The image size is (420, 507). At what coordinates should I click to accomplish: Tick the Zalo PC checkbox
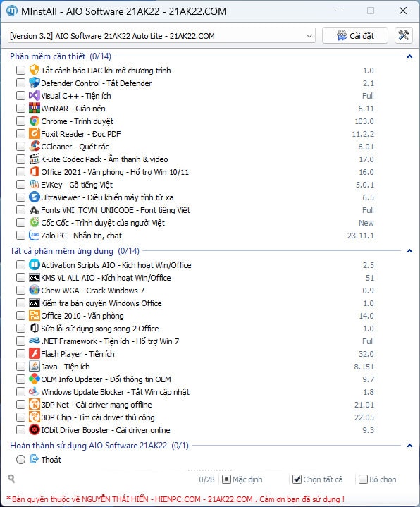(20, 235)
